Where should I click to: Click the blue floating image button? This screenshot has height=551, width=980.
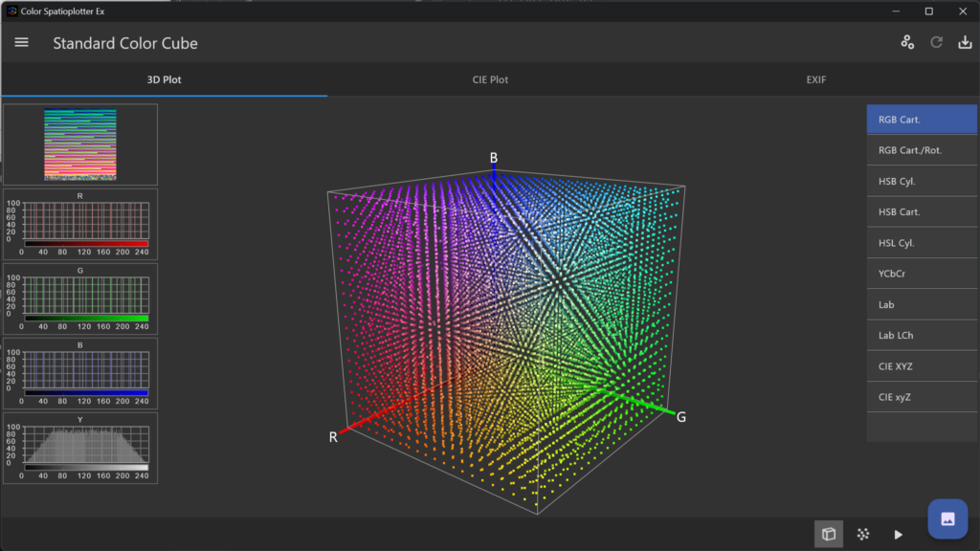pyautogui.click(x=947, y=518)
